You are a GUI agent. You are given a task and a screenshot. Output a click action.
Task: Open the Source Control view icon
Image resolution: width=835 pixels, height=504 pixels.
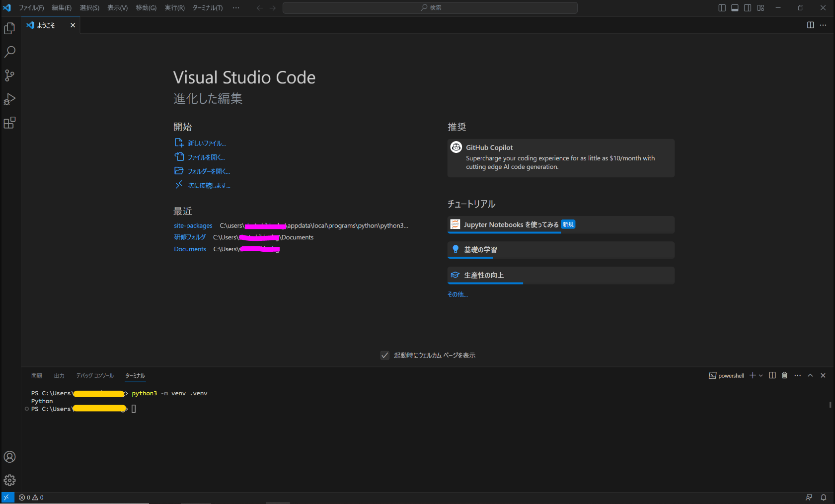(9, 75)
